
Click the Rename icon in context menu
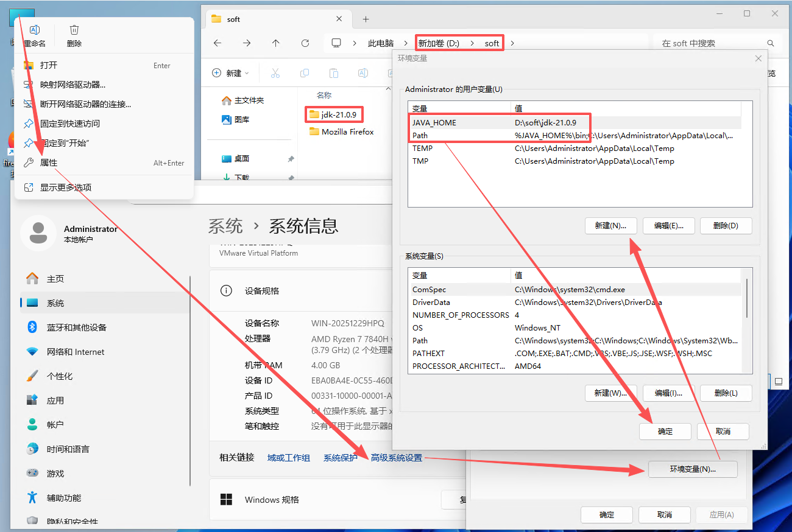(x=35, y=30)
